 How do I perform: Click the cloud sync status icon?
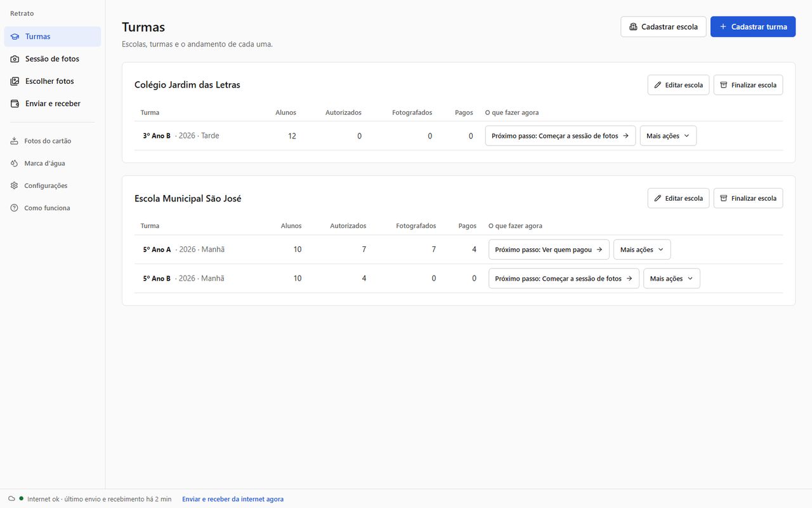coord(11,499)
